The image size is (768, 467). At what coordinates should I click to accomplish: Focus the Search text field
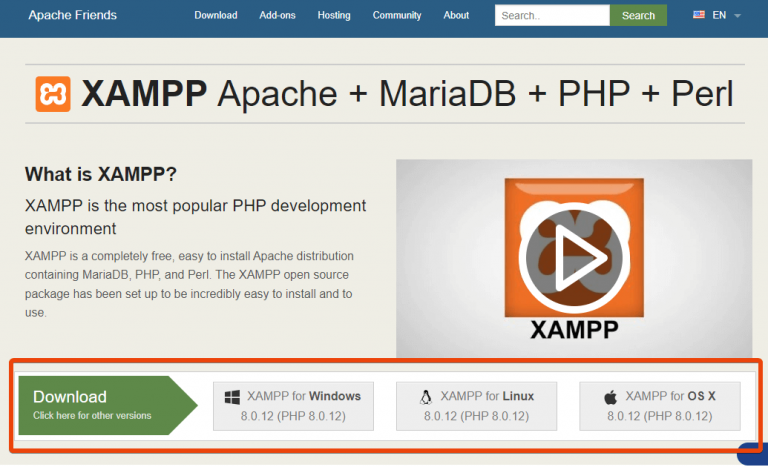552,15
